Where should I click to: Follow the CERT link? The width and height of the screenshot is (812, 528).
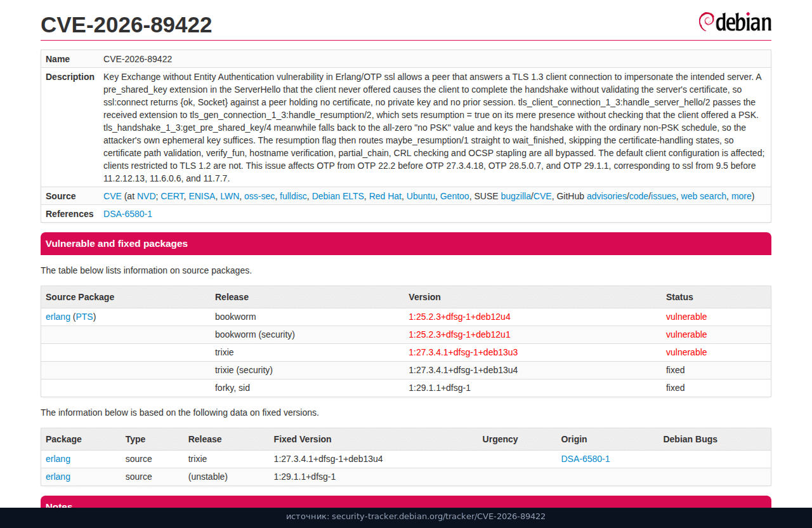(172, 196)
